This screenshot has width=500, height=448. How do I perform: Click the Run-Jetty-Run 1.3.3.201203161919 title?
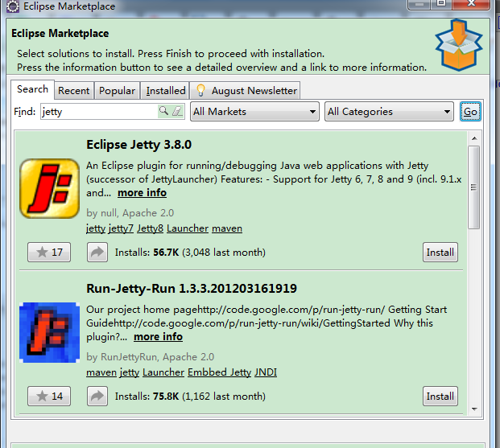(x=192, y=289)
